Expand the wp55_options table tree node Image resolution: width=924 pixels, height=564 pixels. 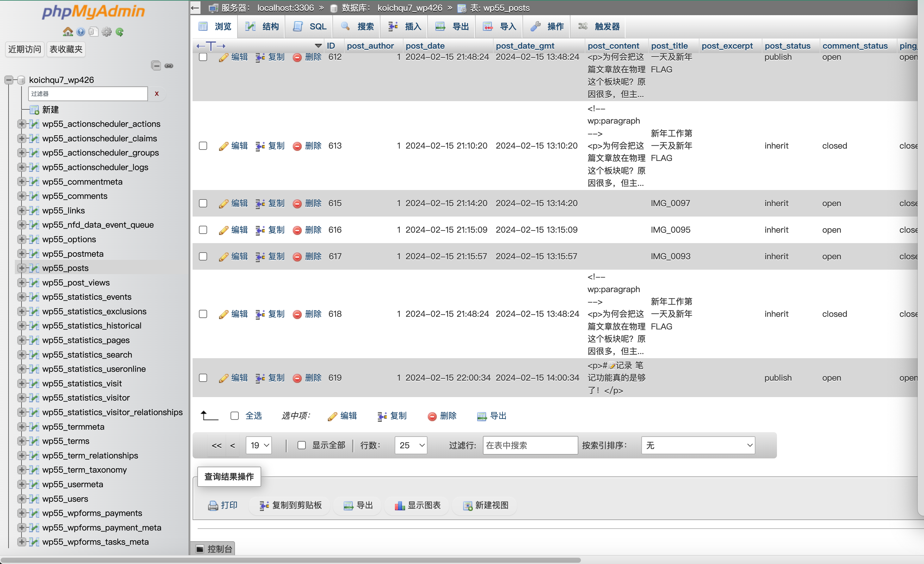[x=22, y=239]
